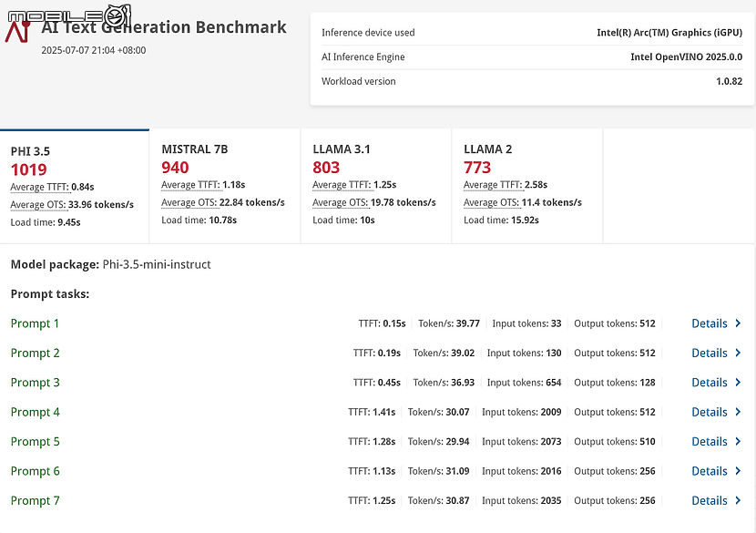Click 'Input tokens: 130' in Prompt 2 row
Image resolution: width=756 pixels, height=533 pixels.
coord(524,354)
